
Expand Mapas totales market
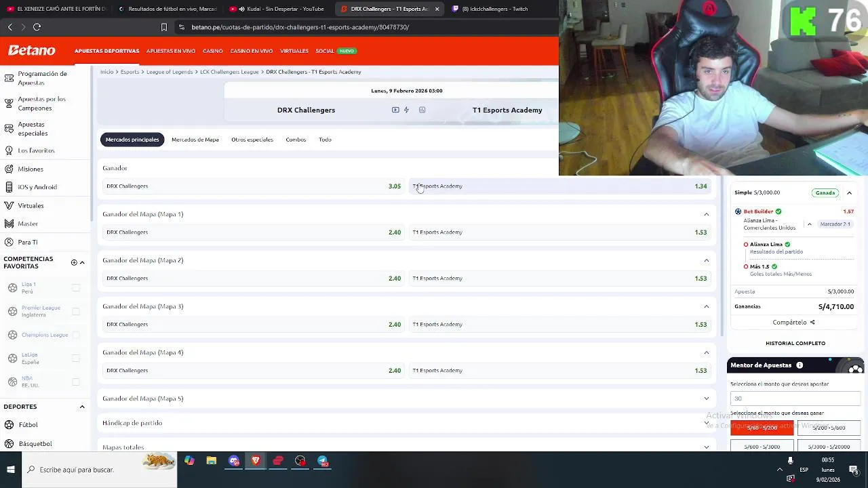707,447
